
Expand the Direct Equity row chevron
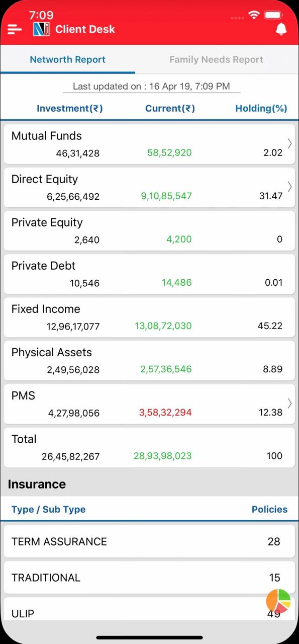tap(290, 187)
